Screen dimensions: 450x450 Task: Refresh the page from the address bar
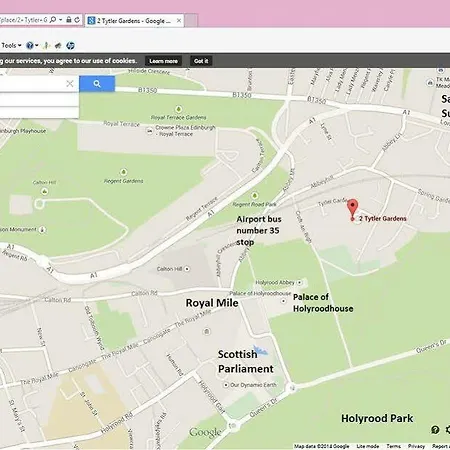(77, 20)
